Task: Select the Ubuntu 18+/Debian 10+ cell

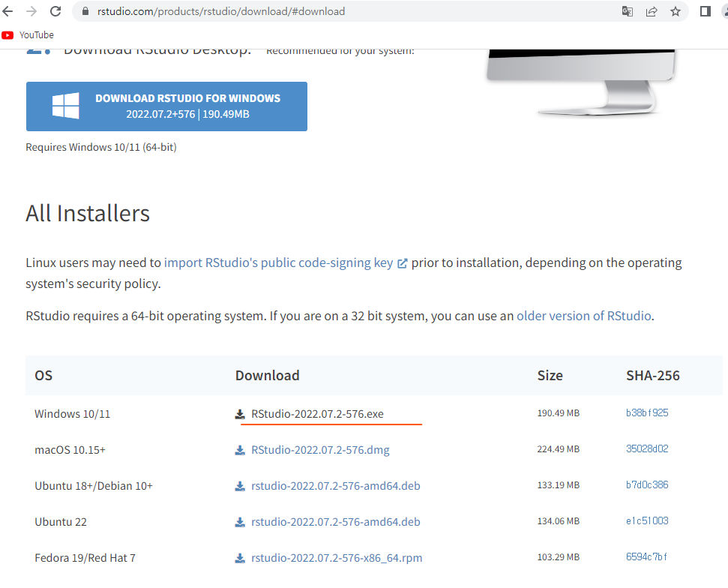Action: tap(94, 486)
